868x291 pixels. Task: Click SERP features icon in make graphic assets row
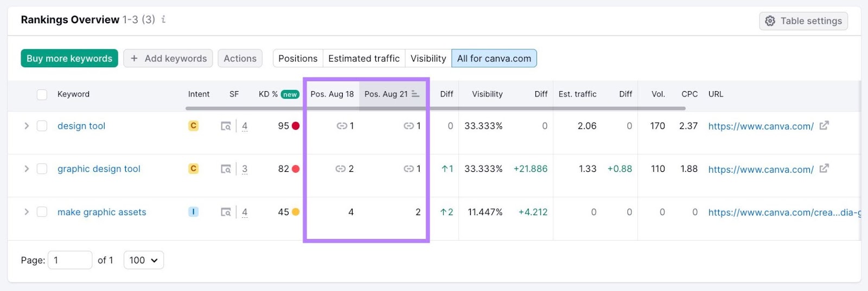click(226, 212)
